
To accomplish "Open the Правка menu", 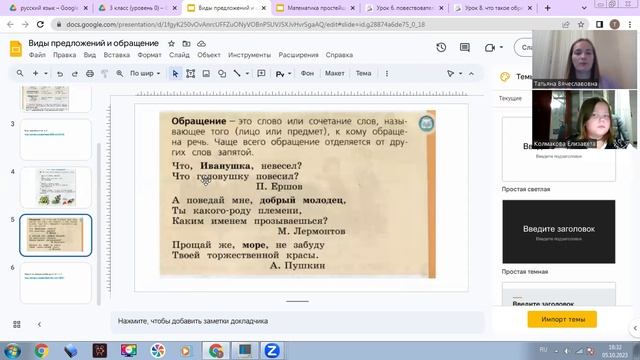I will 64,55.
